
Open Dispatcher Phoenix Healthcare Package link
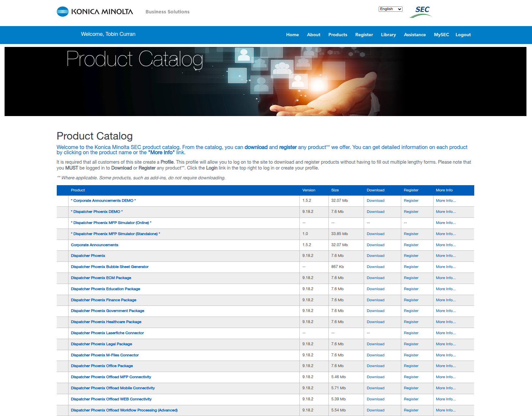click(106, 322)
